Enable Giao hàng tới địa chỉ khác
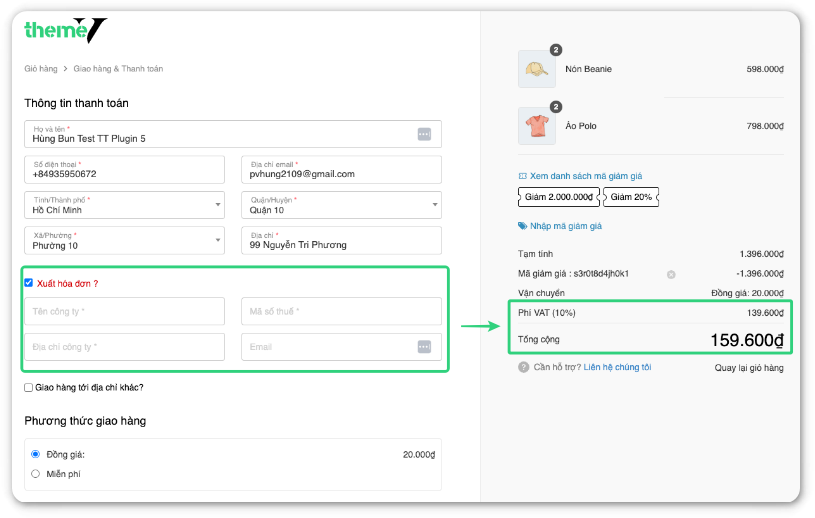815x518 pixels. (29, 388)
